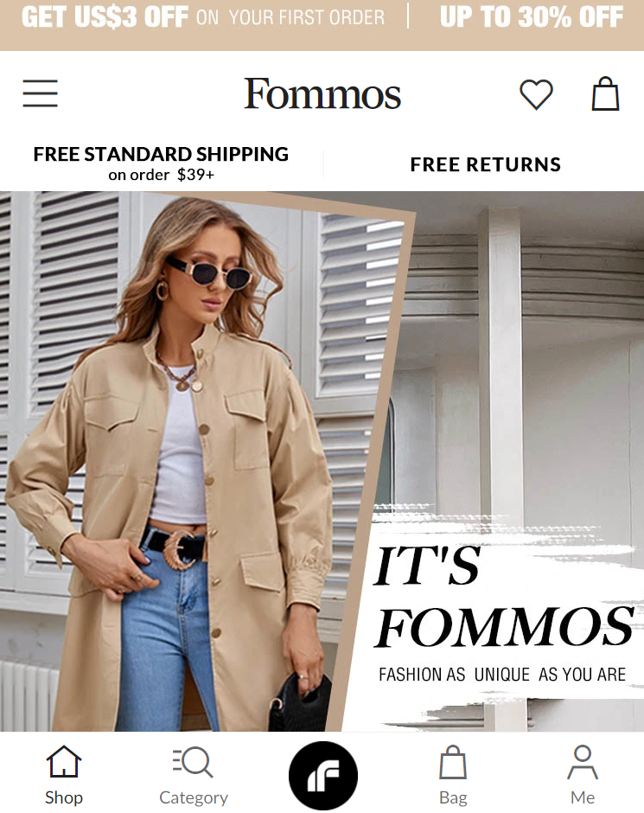Tap the round black Fommos center icon
644x813 pixels.
point(323,776)
